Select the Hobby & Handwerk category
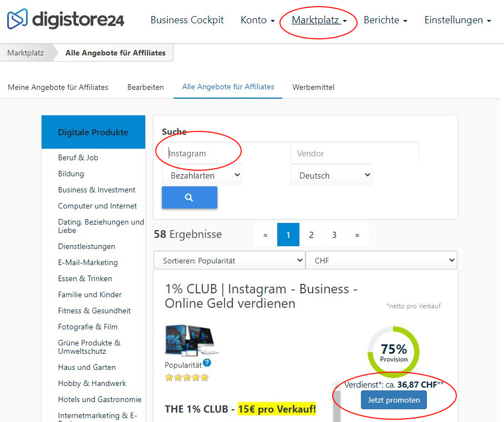504x422 pixels. click(92, 383)
